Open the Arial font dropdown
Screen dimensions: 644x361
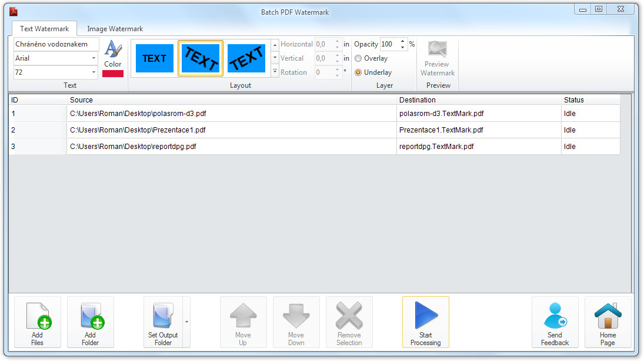point(94,58)
